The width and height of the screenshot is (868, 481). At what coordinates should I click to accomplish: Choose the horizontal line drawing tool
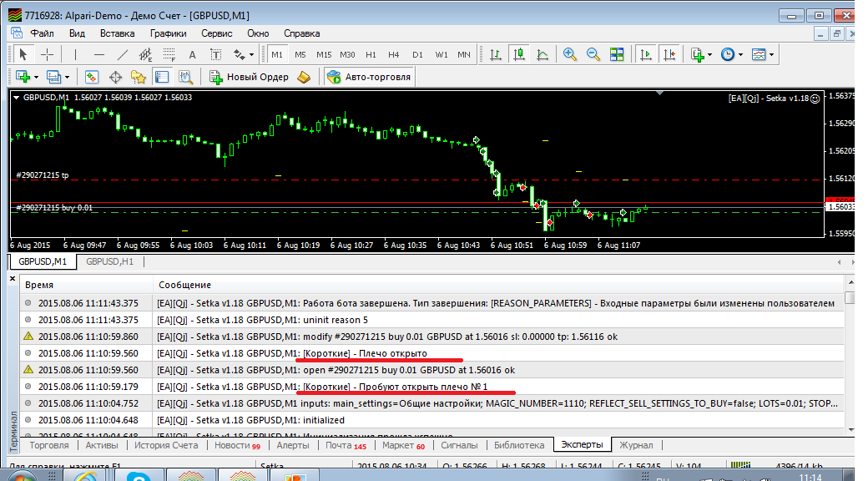click(99, 54)
